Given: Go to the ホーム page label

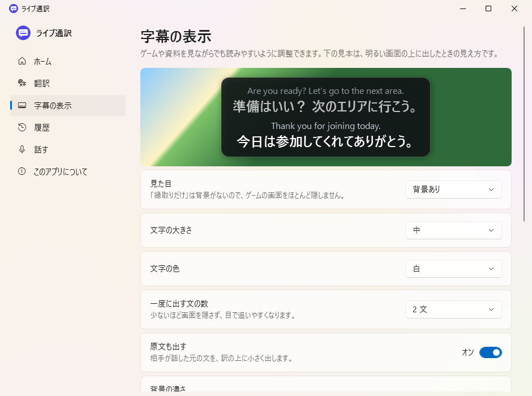Looking at the screenshot, I should [x=43, y=61].
